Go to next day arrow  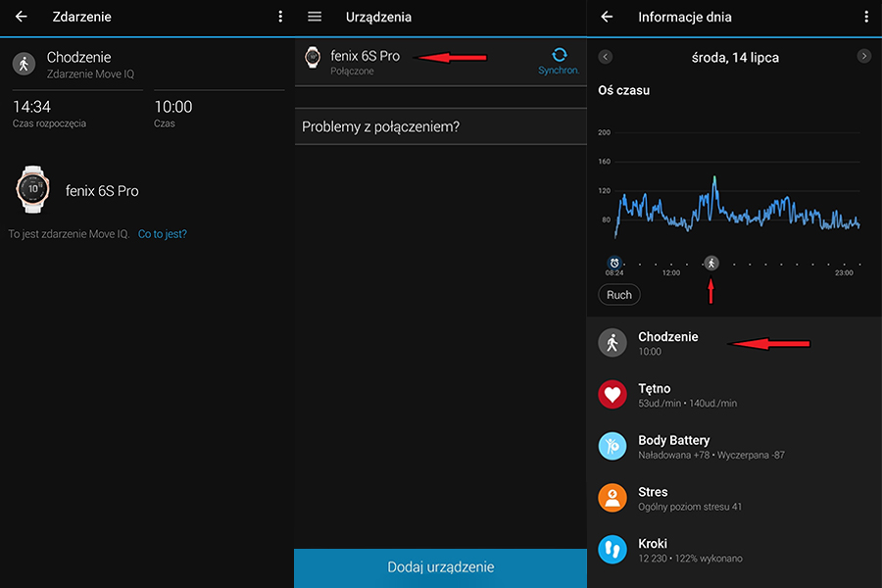[x=864, y=56]
